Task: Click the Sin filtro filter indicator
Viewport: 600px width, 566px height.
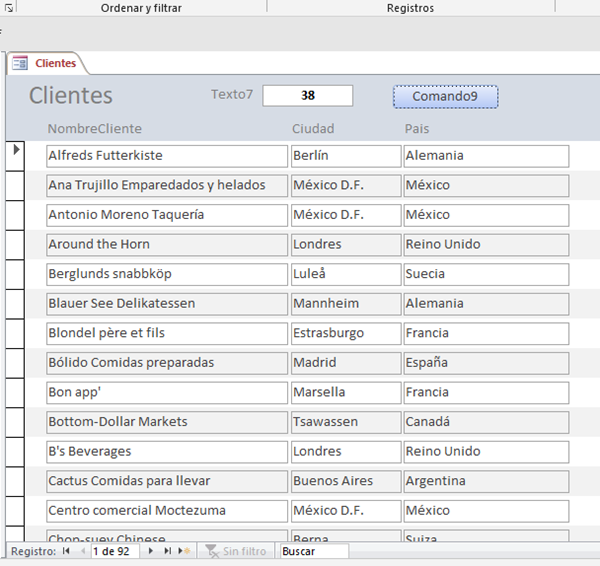Action: click(236, 551)
